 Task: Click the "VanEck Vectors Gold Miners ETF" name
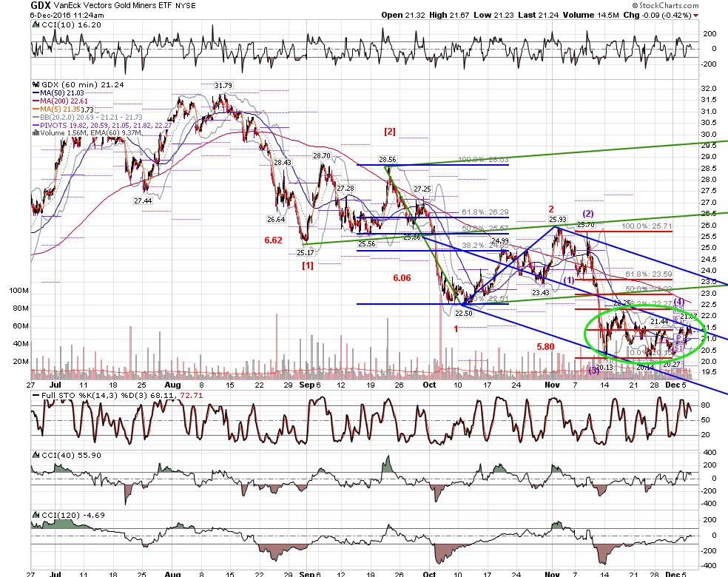point(112,6)
